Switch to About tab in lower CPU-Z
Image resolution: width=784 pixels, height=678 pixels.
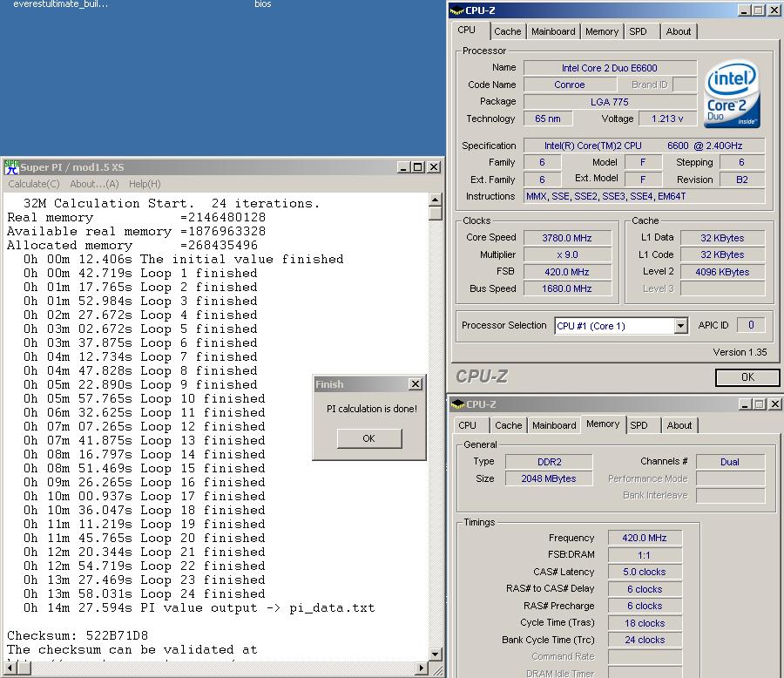(679, 425)
